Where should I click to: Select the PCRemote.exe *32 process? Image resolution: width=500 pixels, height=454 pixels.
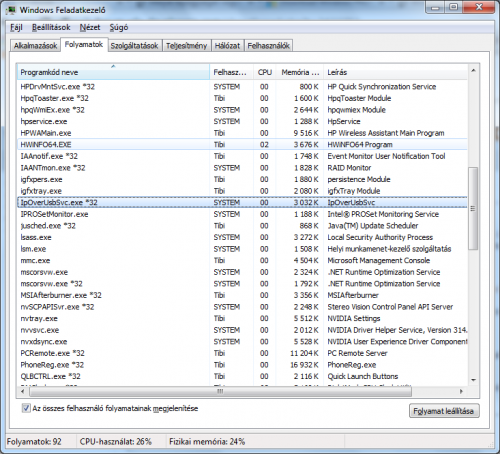(242, 353)
